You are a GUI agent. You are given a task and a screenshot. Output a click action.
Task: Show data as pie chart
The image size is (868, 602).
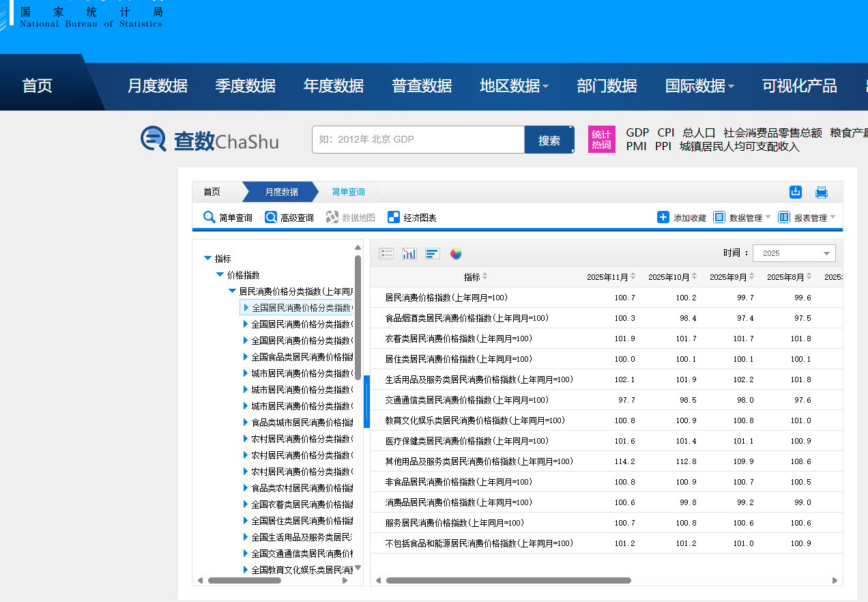click(x=456, y=254)
